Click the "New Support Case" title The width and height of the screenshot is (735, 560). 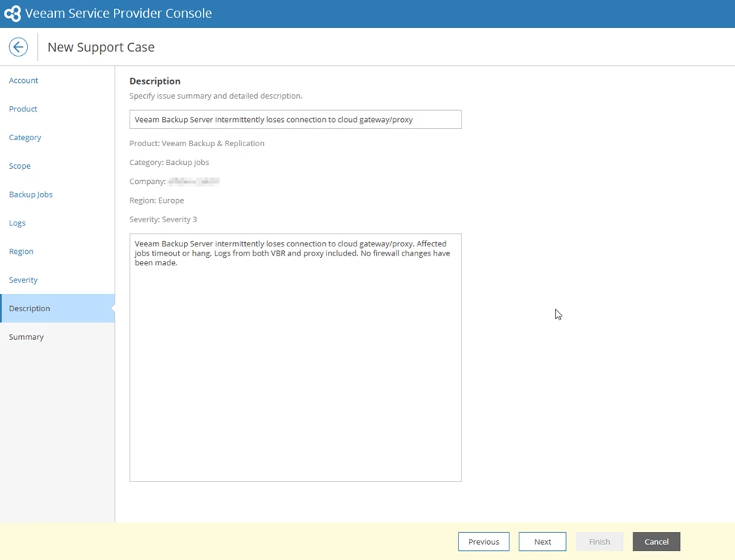click(101, 47)
